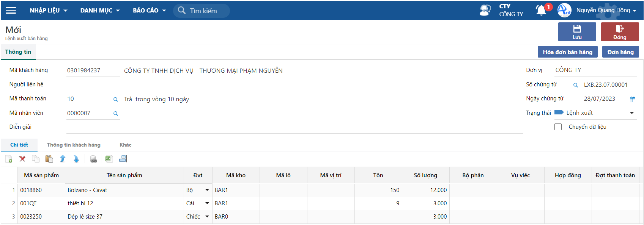Click the Lưu save button
The width and height of the screenshot is (644, 225).
pyautogui.click(x=577, y=32)
